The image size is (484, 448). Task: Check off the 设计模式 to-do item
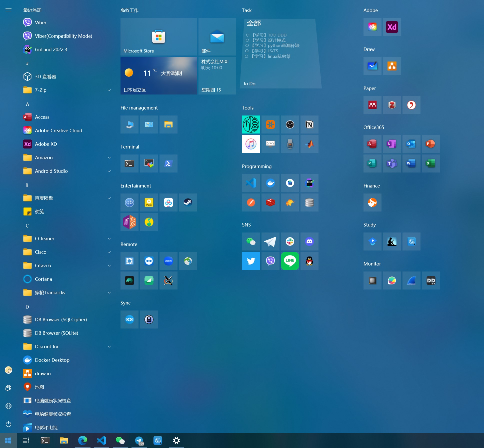tap(247, 40)
